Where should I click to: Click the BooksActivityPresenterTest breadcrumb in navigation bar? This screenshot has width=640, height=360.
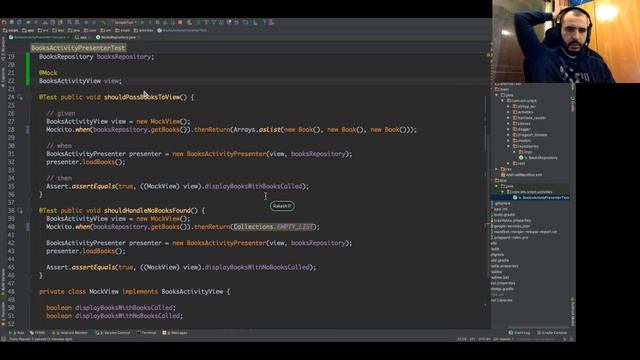click(x=182, y=30)
